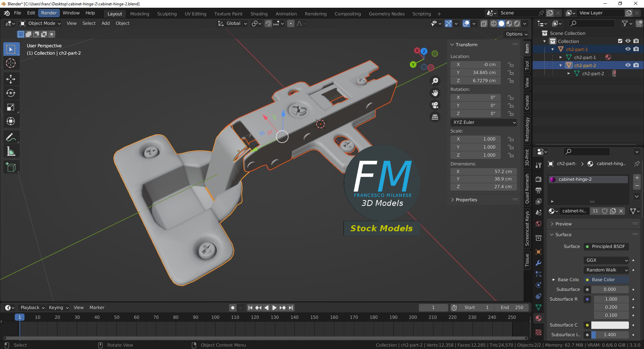The width and height of the screenshot is (644, 349).
Task: Unlink the cabinet-hinge material with X
Action: point(621,211)
